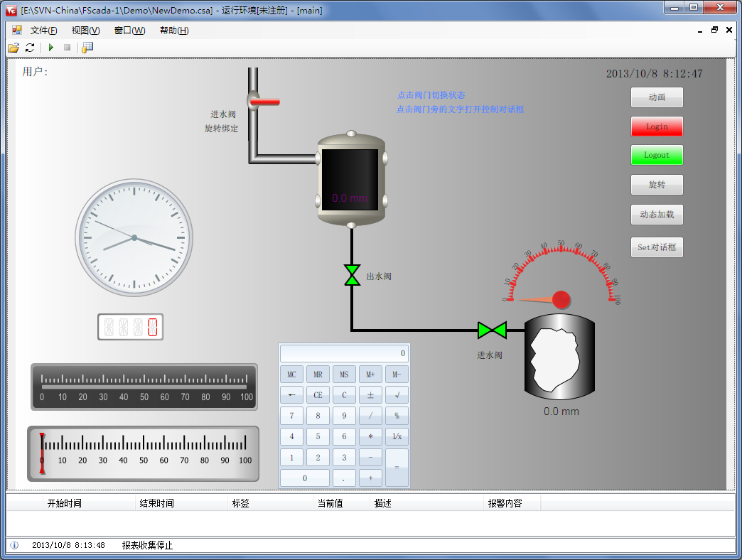
Task: Click the red slider marker on lower ruler
Action: click(42, 453)
